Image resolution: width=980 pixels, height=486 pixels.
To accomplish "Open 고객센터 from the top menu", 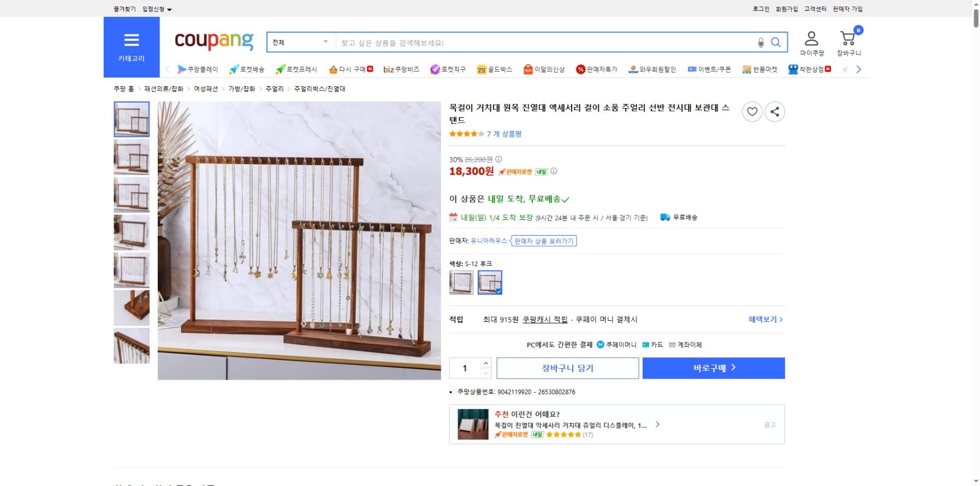I will 815,9.
